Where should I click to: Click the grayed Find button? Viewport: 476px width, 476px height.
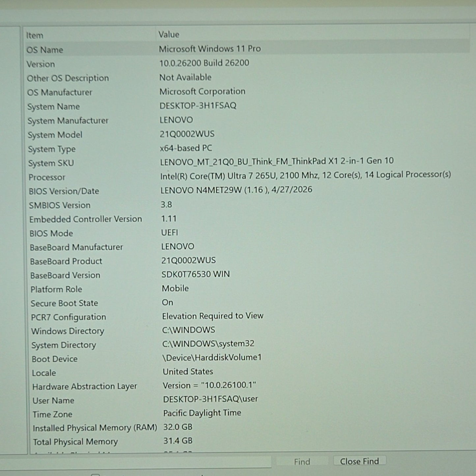302,462
